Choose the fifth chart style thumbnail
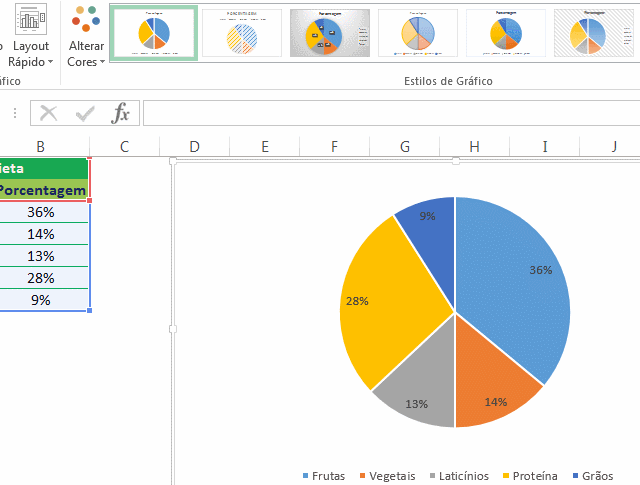 506,33
